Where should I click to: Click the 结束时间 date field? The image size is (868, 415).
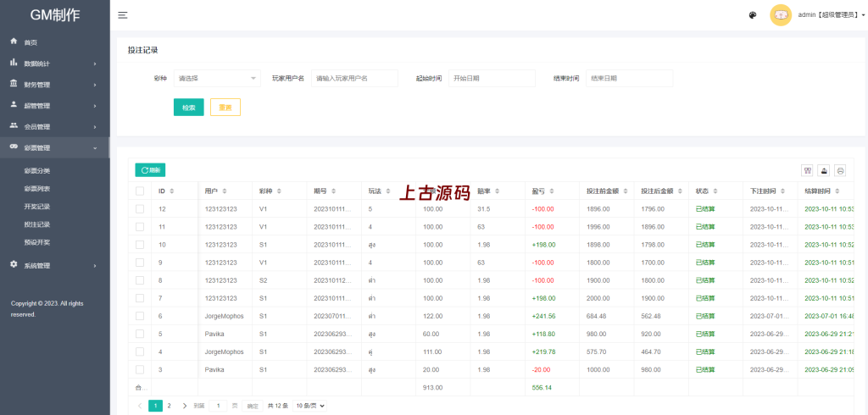pyautogui.click(x=630, y=79)
